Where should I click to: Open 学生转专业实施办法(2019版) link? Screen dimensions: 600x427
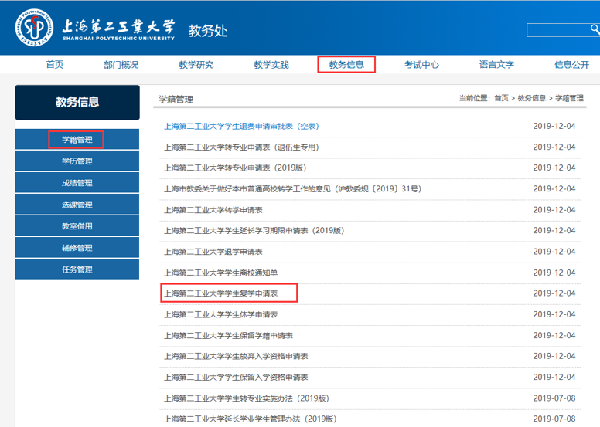(246, 398)
